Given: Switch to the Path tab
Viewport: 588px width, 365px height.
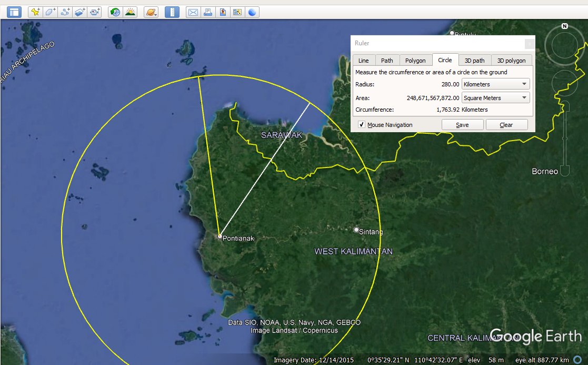Looking at the screenshot, I should (x=387, y=61).
